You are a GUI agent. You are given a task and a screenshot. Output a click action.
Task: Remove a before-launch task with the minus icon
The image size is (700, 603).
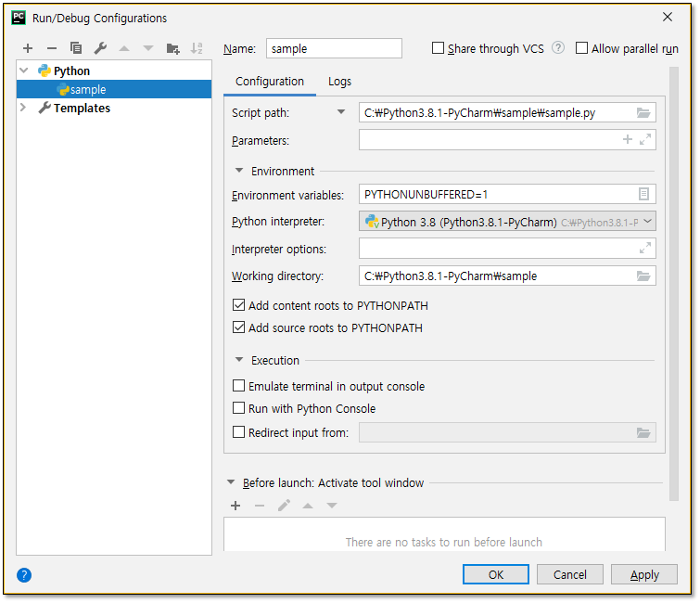click(x=260, y=506)
